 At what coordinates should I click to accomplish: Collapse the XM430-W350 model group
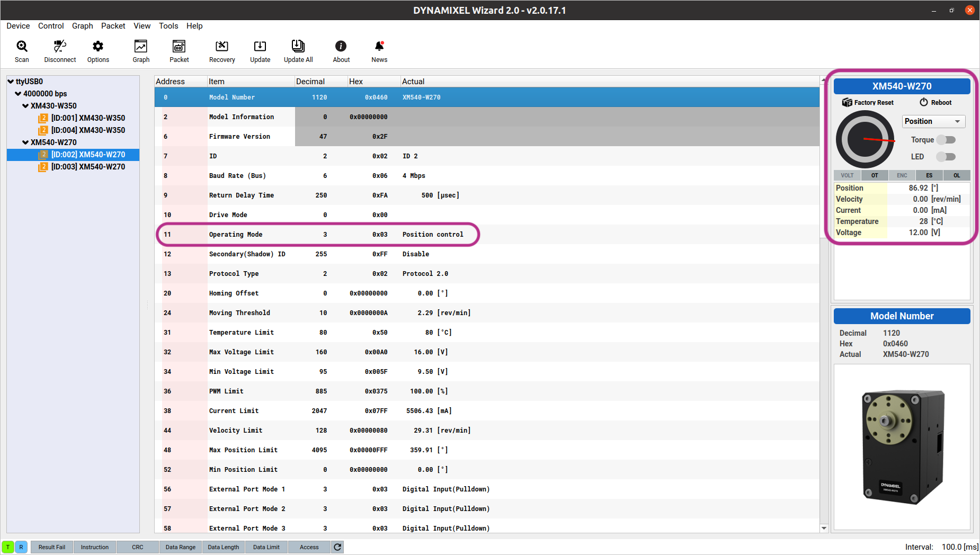coord(25,106)
